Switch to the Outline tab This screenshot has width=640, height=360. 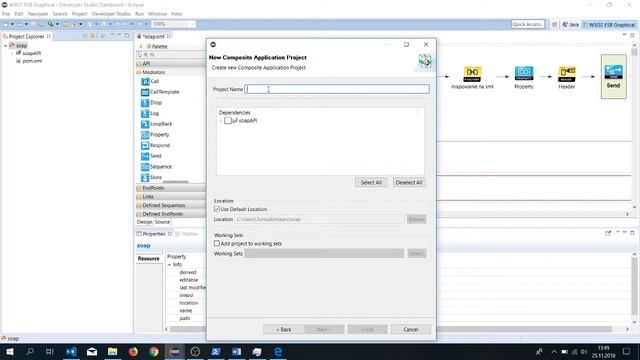click(x=187, y=234)
